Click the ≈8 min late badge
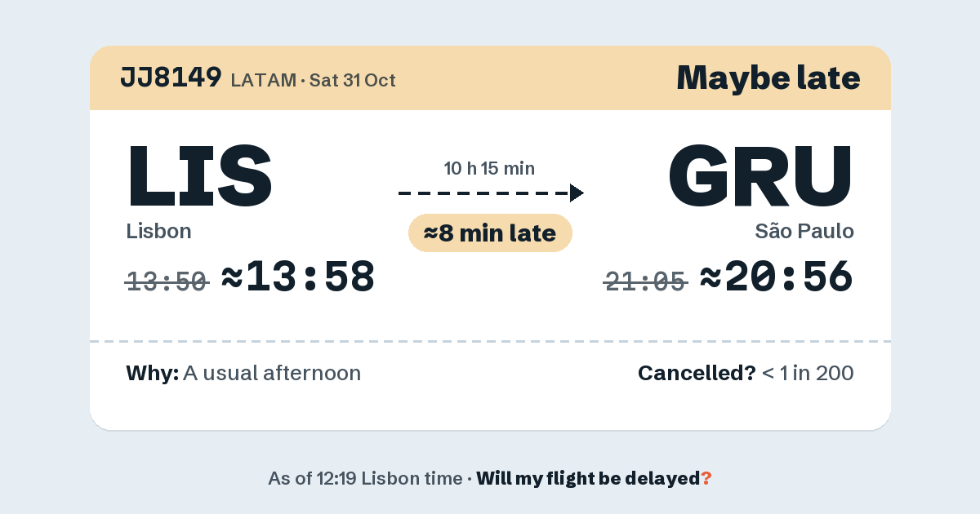 pos(490,233)
